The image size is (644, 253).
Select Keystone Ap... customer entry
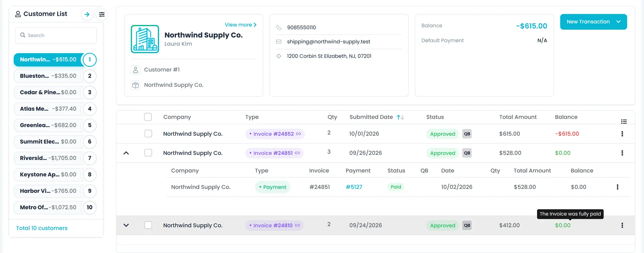(55, 175)
